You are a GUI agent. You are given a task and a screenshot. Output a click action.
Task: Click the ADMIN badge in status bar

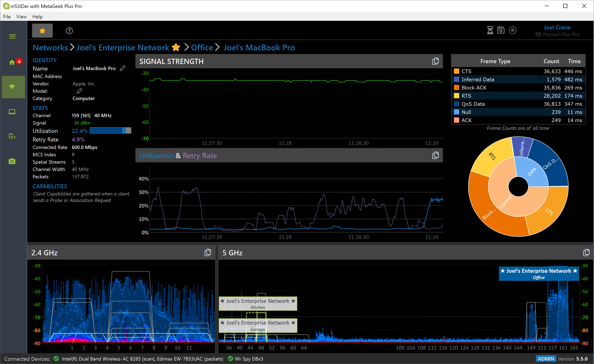click(x=546, y=359)
